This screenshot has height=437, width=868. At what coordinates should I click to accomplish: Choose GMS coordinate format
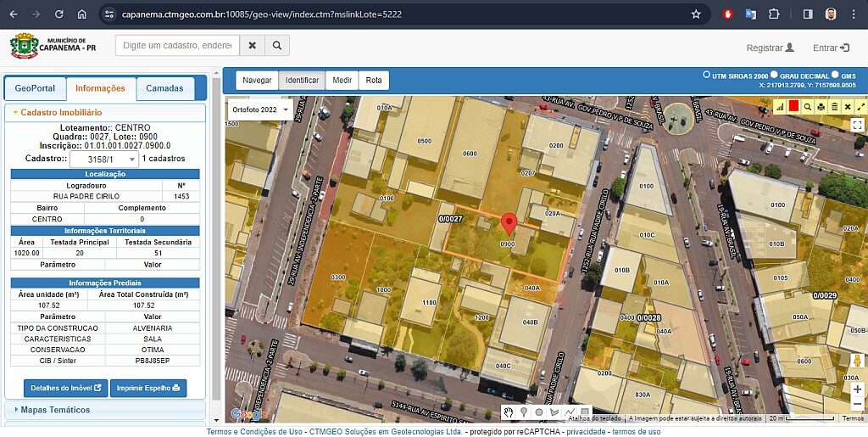835,75
